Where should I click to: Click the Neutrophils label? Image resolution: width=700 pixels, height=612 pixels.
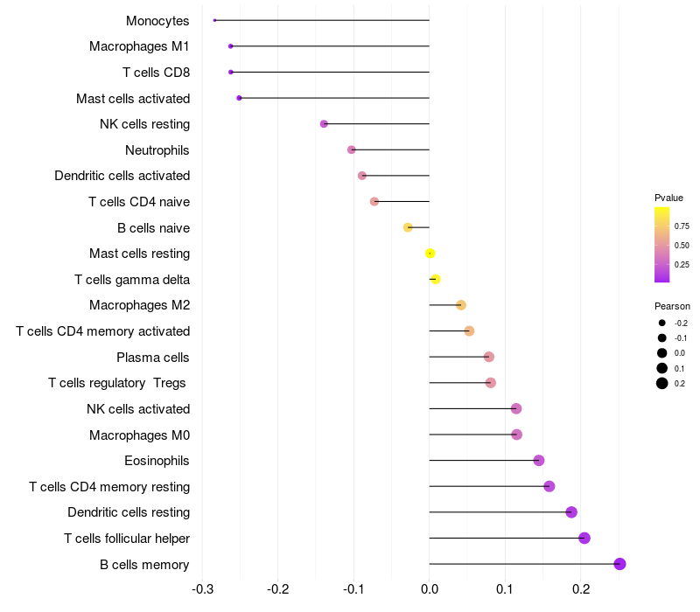pyautogui.click(x=157, y=150)
